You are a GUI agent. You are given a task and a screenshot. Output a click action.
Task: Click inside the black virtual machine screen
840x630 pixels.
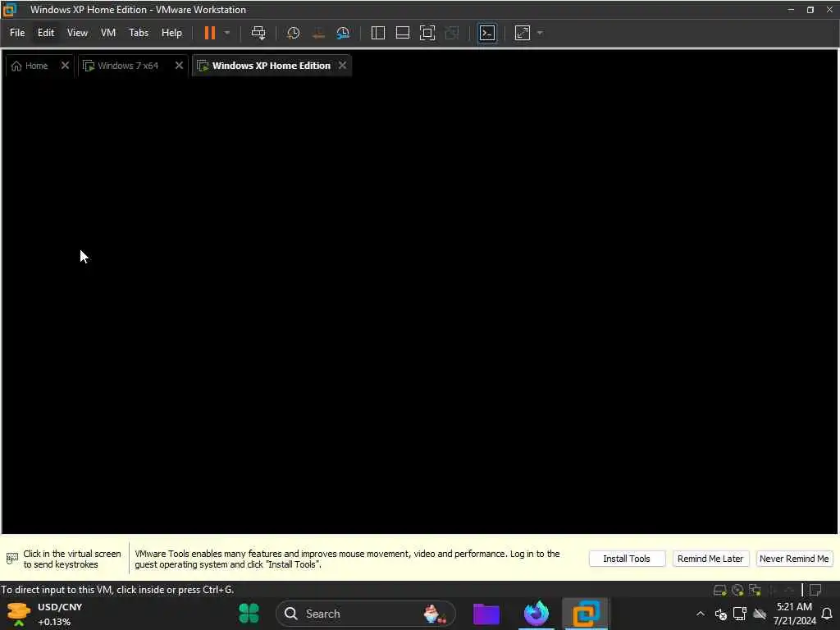[420, 305]
